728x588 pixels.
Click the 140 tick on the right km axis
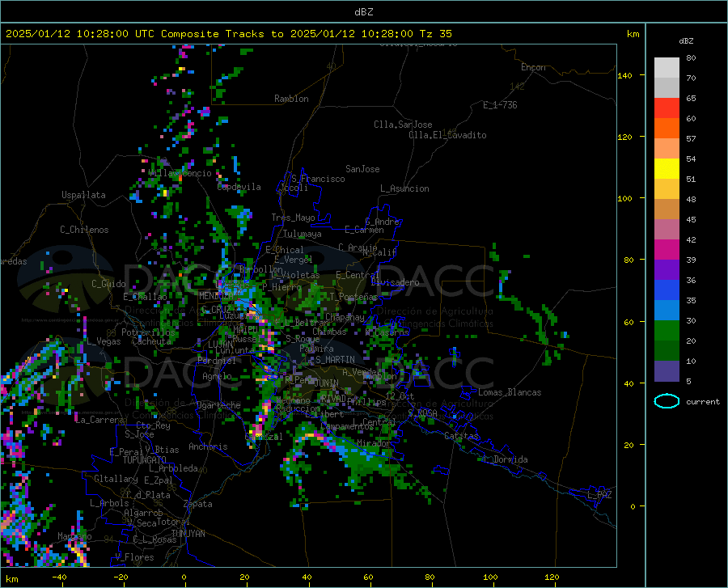pos(625,75)
